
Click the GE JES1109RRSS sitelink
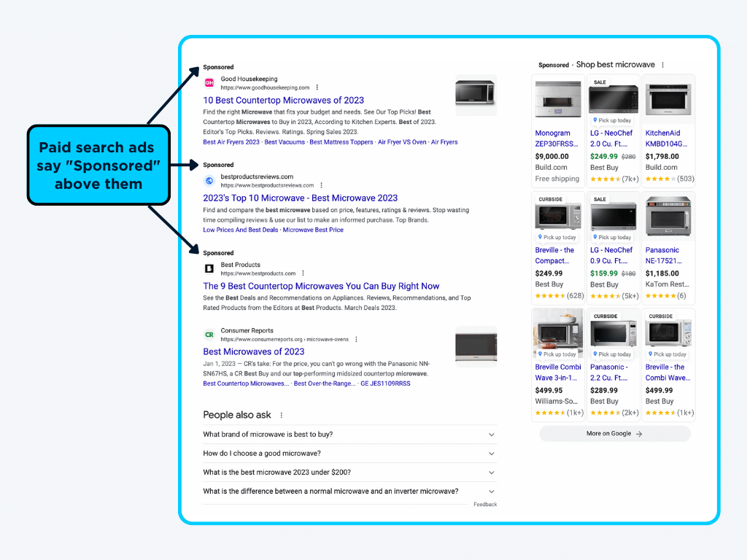coord(385,384)
